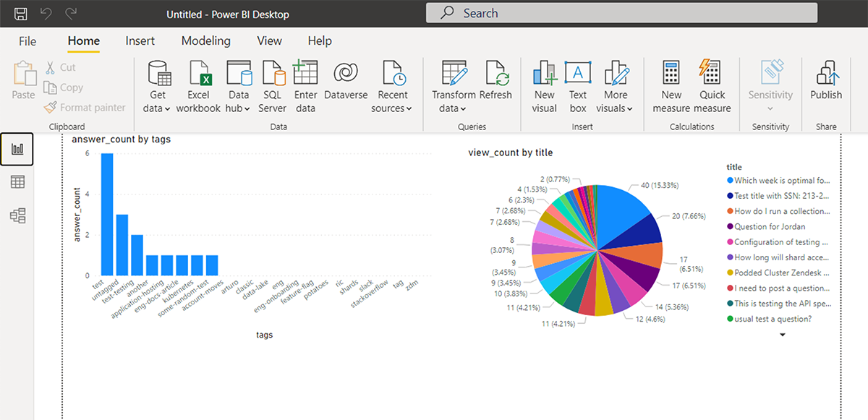The height and width of the screenshot is (420, 868).
Task: Open the Recent sources dropdown
Action: tap(392, 108)
